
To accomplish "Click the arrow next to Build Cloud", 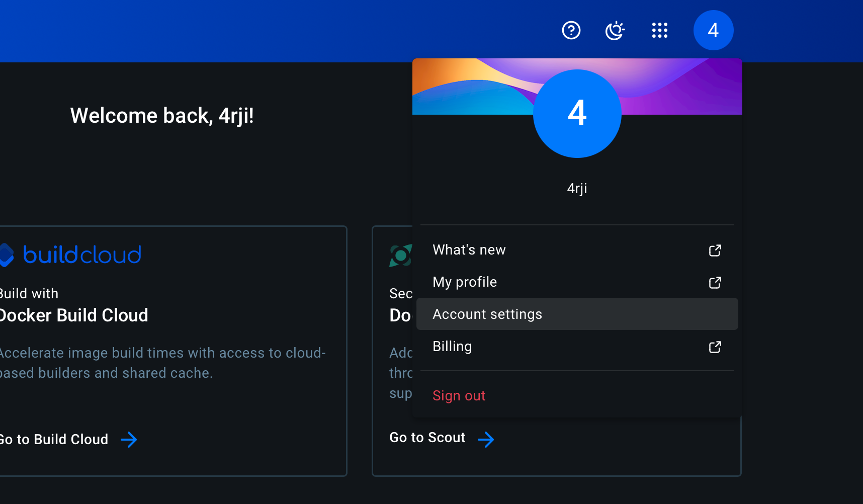I will tap(129, 440).
